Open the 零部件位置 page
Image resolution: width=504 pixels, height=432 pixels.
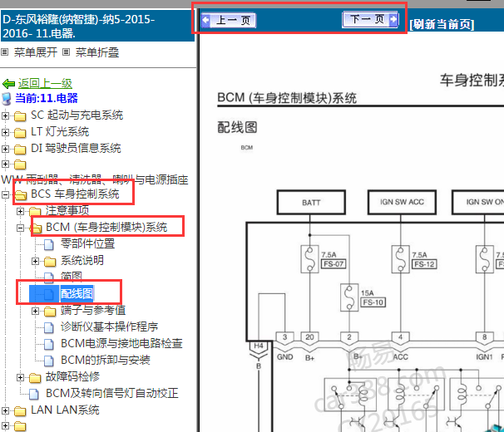click(x=88, y=243)
